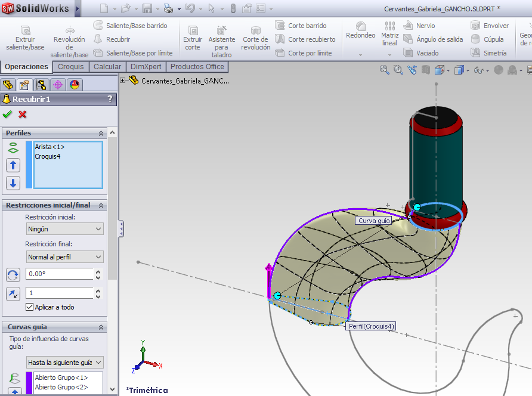Image resolution: width=532 pixels, height=396 pixels.
Task: Switch to the Croquis tab
Action: [x=70, y=66]
